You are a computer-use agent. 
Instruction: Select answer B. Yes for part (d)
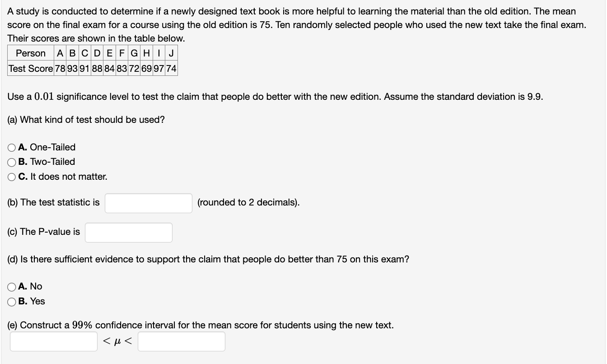pos(11,302)
